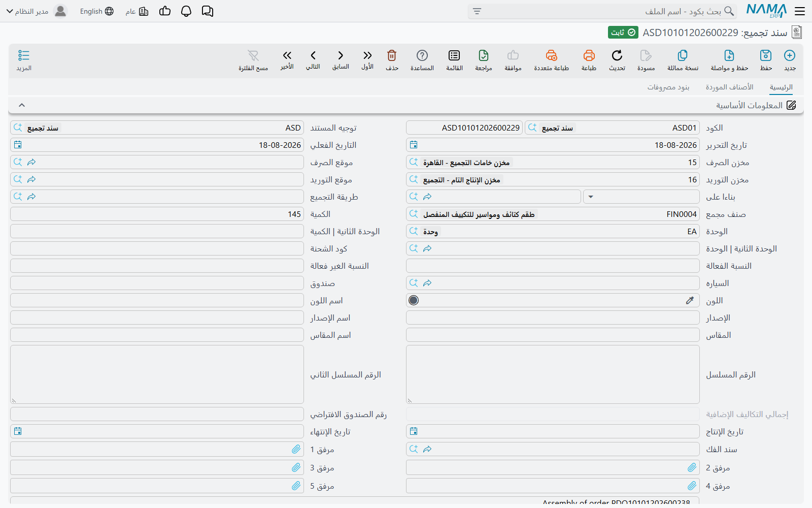Click the رقم الصندوق الافتراضي field

(x=157, y=414)
